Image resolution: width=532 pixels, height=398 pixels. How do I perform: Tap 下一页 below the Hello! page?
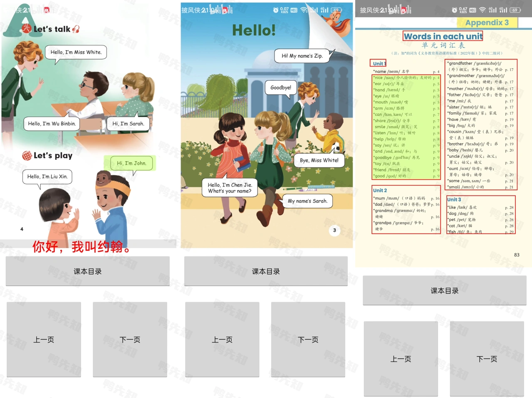(308, 340)
